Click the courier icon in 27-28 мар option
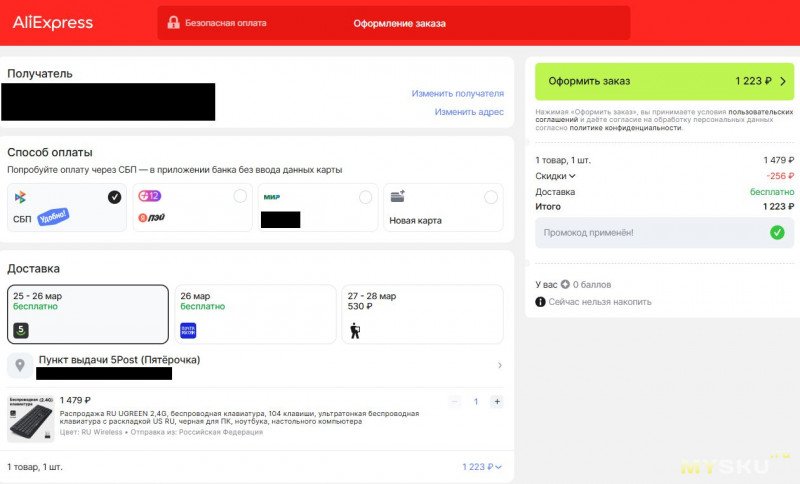 tap(354, 330)
